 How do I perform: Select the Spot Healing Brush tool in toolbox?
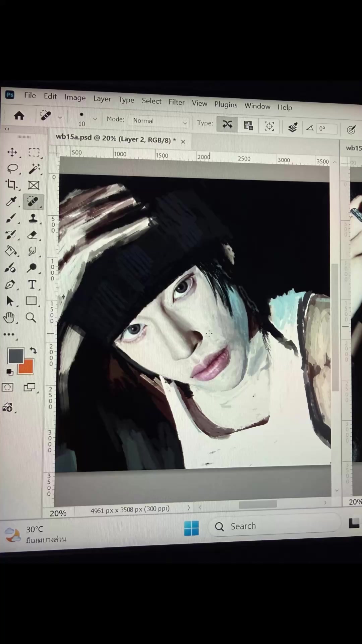point(33,202)
